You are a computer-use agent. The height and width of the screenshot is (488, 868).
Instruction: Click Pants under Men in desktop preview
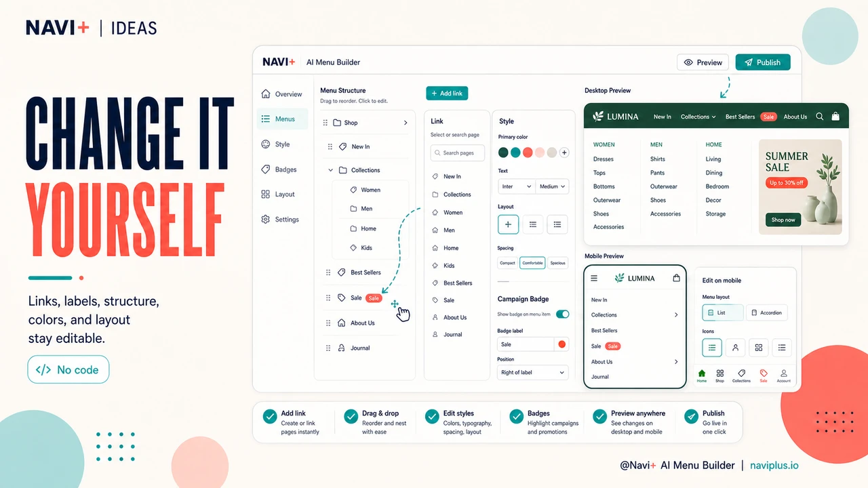[657, 173]
